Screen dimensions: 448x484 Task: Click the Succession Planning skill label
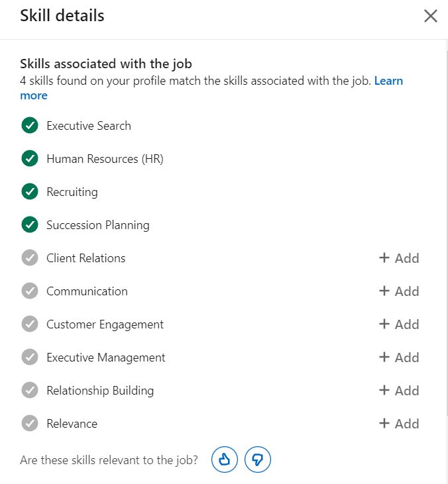point(98,225)
